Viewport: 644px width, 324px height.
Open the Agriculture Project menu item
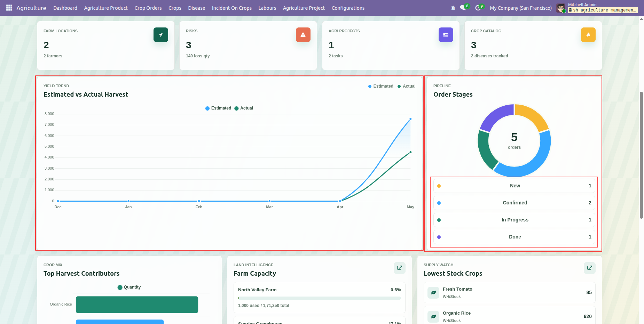(x=304, y=8)
